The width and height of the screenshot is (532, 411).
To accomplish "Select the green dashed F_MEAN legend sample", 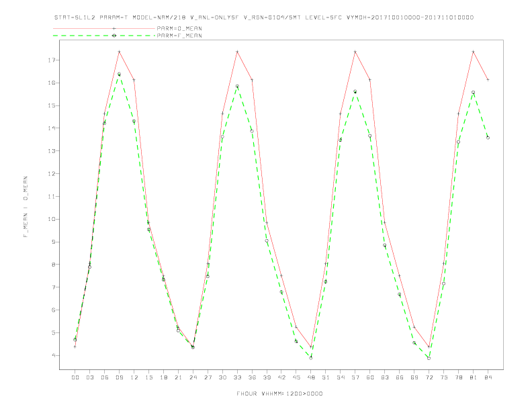I will pos(104,36).
